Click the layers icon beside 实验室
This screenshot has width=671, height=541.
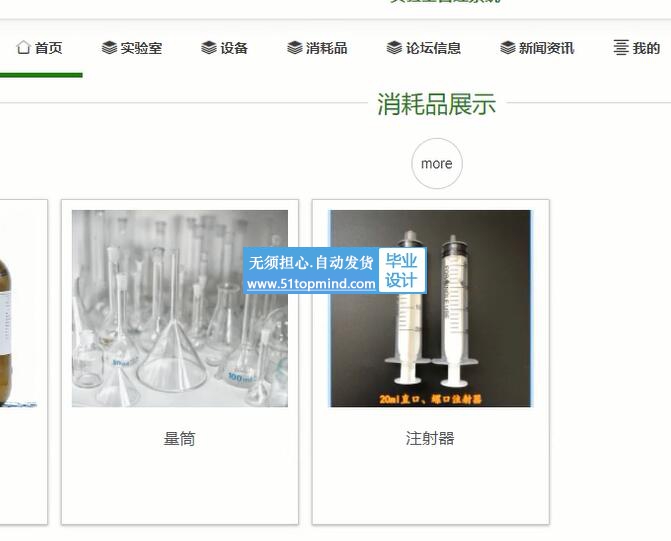[x=109, y=48]
